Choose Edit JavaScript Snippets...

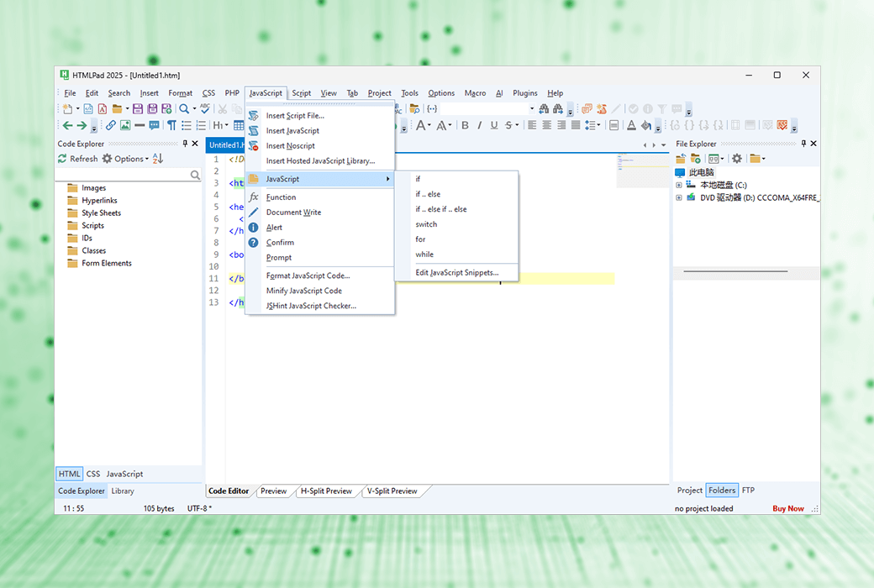pyautogui.click(x=456, y=272)
